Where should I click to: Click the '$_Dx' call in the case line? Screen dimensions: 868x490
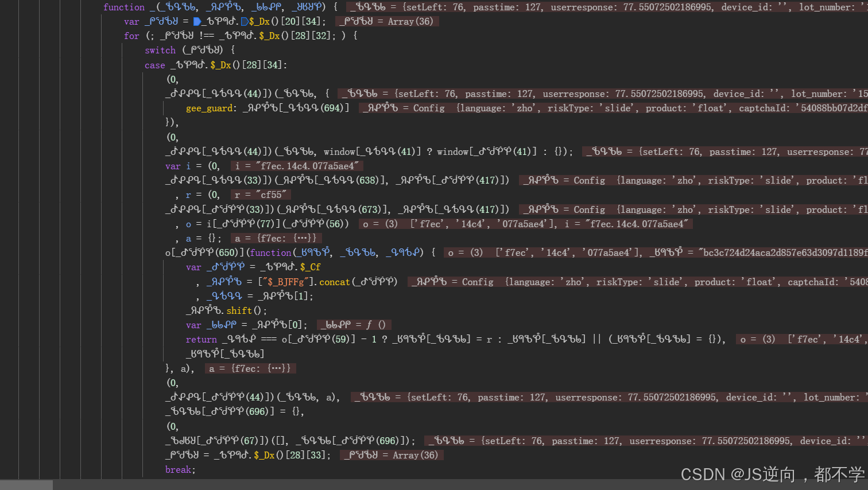221,65
